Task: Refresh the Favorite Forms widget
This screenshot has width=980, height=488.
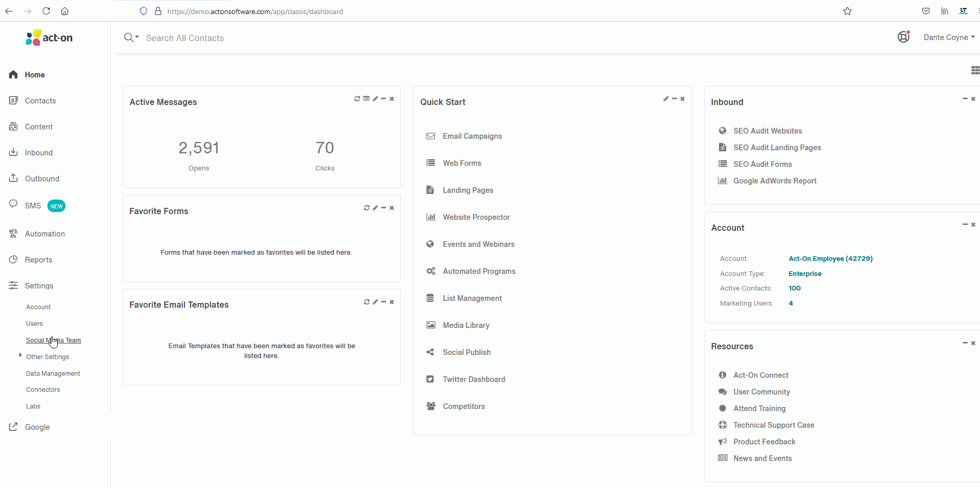Action: coord(367,208)
